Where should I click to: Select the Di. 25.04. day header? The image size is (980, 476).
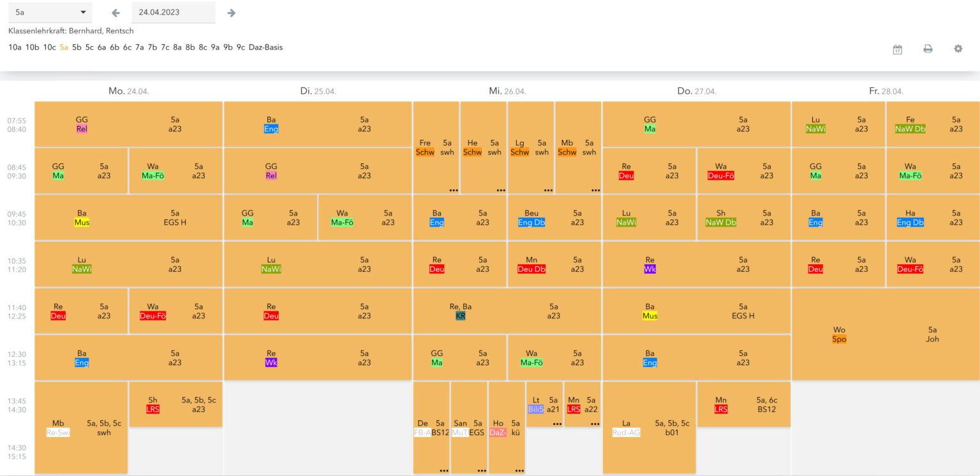click(x=318, y=91)
